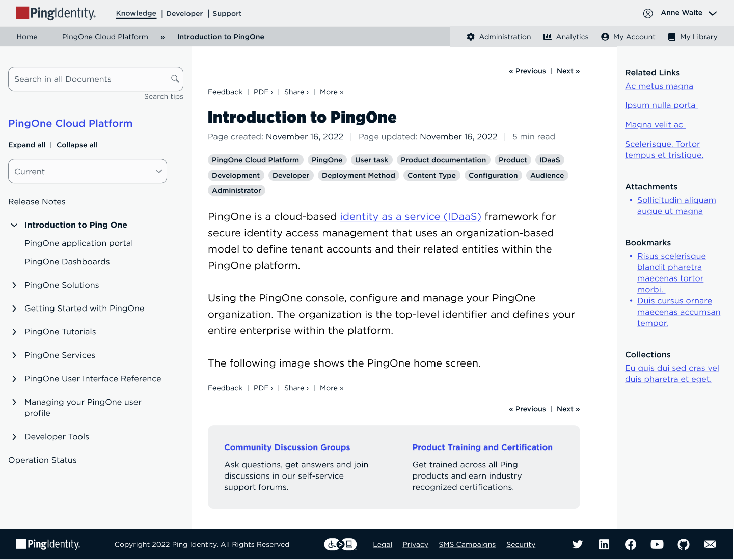Expand the Developer Tools section

pyautogui.click(x=14, y=437)
